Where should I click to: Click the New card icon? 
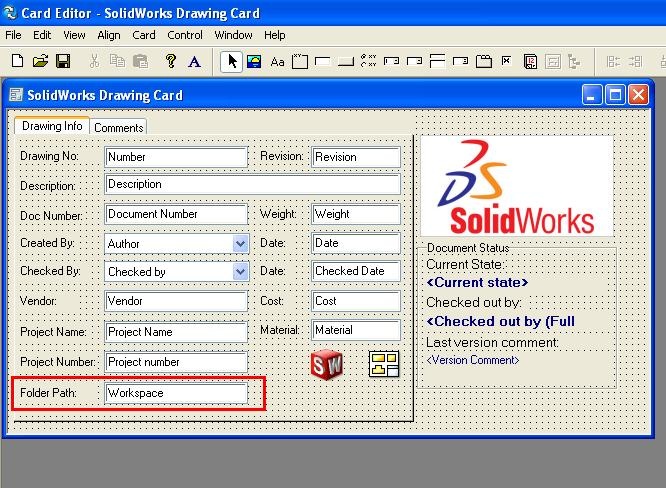click(x=17, y=61)
